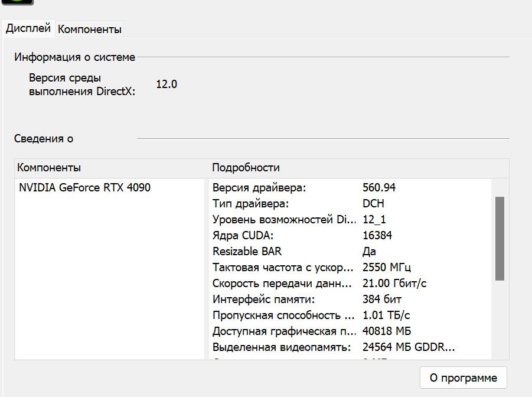
Task: Click driver version value 560.94
Action: click(x=379, y=187)
